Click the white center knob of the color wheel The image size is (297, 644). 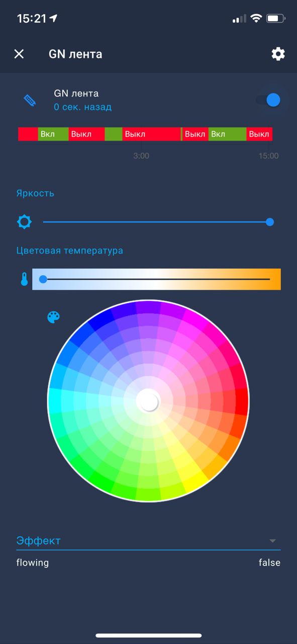click(148, 401)
